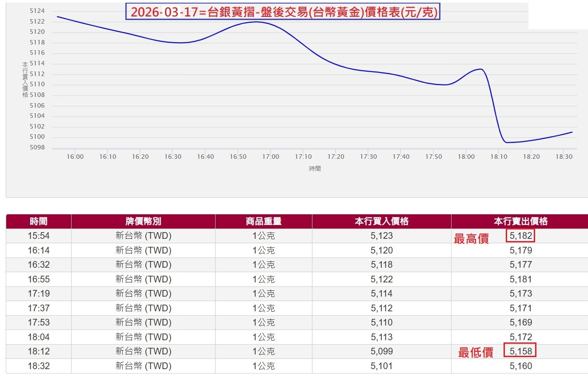The height and width of the screenshot is (382, 588).
Task: Select the highest selling price 5,182
Action: (520, 236)
